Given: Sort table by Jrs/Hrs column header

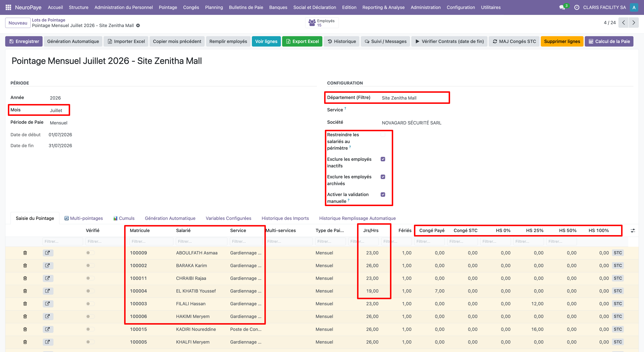Looking at the screenshot, I should 370,231.
